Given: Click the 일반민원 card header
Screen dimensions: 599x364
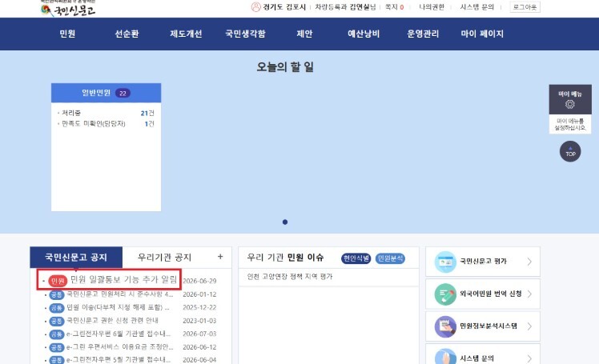Looking at the screenshot, I should point(107,93).
